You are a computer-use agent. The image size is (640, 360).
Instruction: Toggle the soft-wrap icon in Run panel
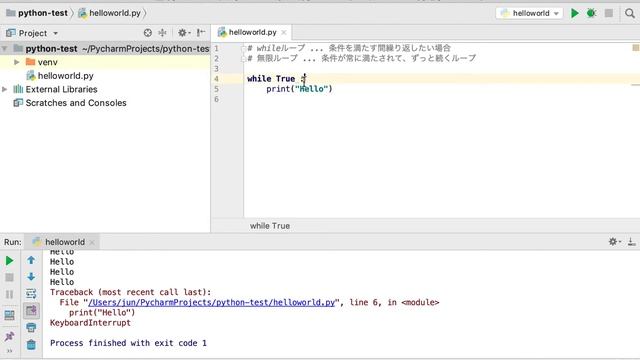click(31, 293)
